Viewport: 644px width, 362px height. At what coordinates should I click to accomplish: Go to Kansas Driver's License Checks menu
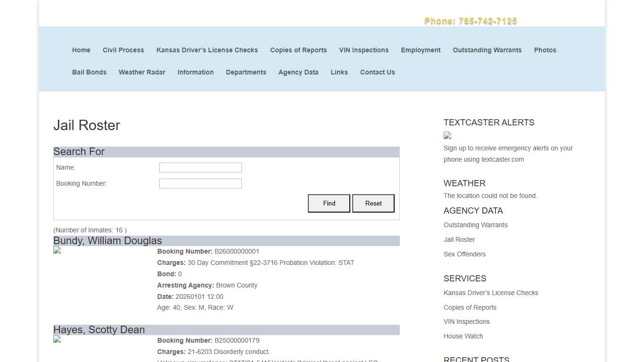(207, 50)
